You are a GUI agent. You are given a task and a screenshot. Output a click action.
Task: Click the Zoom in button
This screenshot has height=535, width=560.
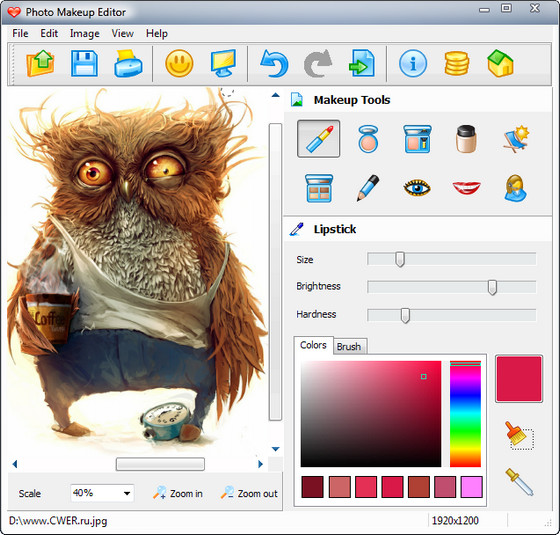(178, 493)
